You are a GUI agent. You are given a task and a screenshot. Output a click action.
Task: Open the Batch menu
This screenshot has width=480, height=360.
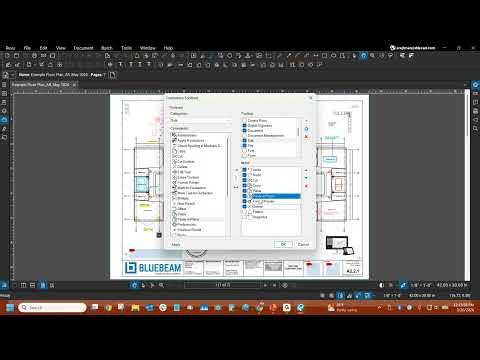click(x=107, y=48)
